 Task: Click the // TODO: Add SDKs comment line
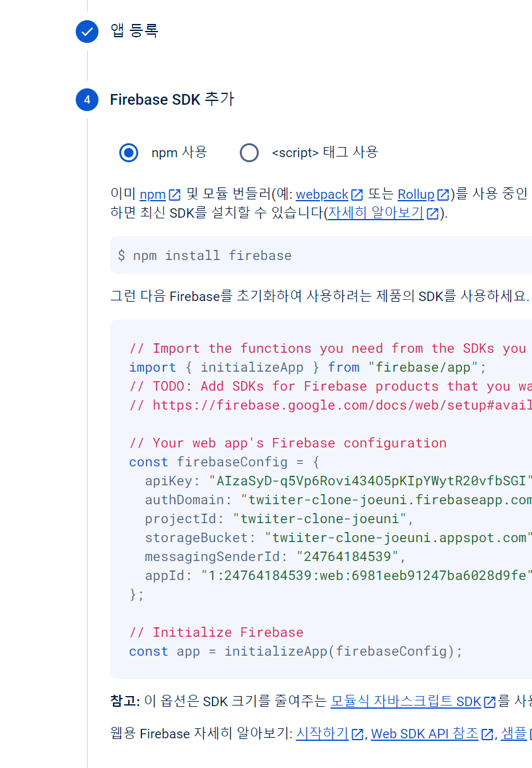pos(331,386)
